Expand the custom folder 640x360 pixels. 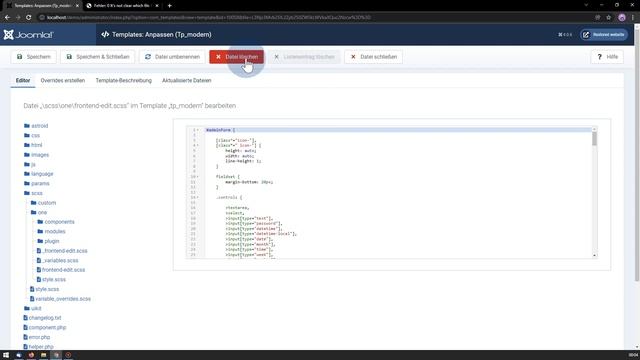tap(43, 203)
